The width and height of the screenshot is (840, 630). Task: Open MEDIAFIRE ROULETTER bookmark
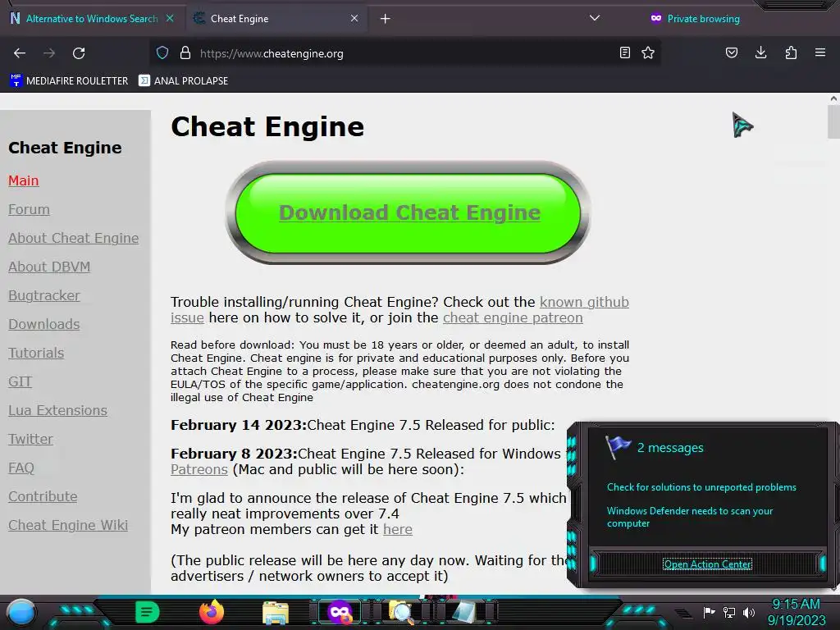click(x=70, y=81)
